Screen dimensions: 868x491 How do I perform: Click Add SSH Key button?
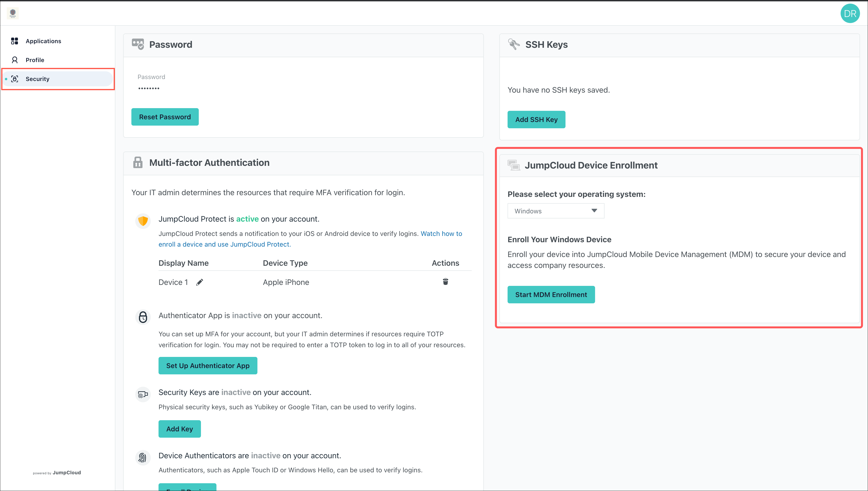point(536,120)
